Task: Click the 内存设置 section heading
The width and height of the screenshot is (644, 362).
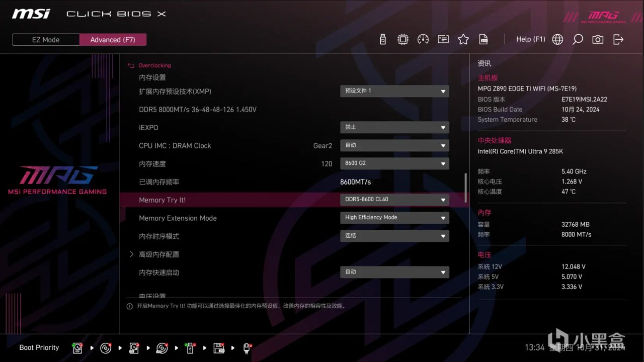Action: [152, 77]
